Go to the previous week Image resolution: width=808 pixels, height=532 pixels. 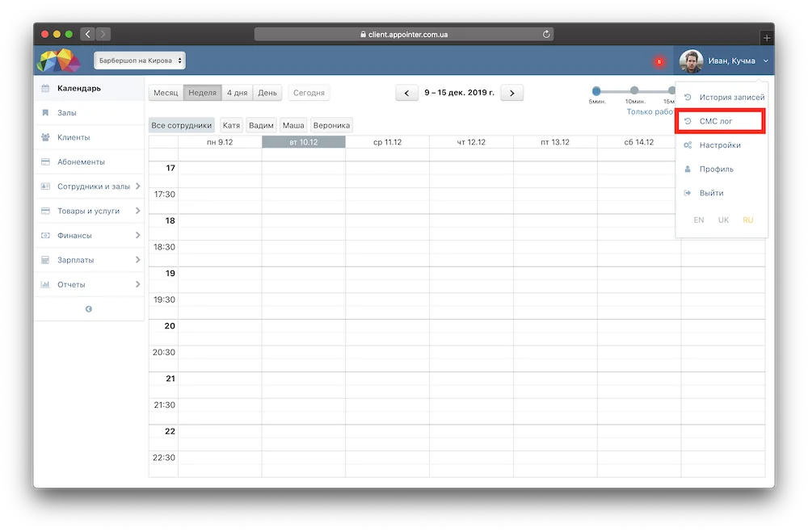(406, 93)
